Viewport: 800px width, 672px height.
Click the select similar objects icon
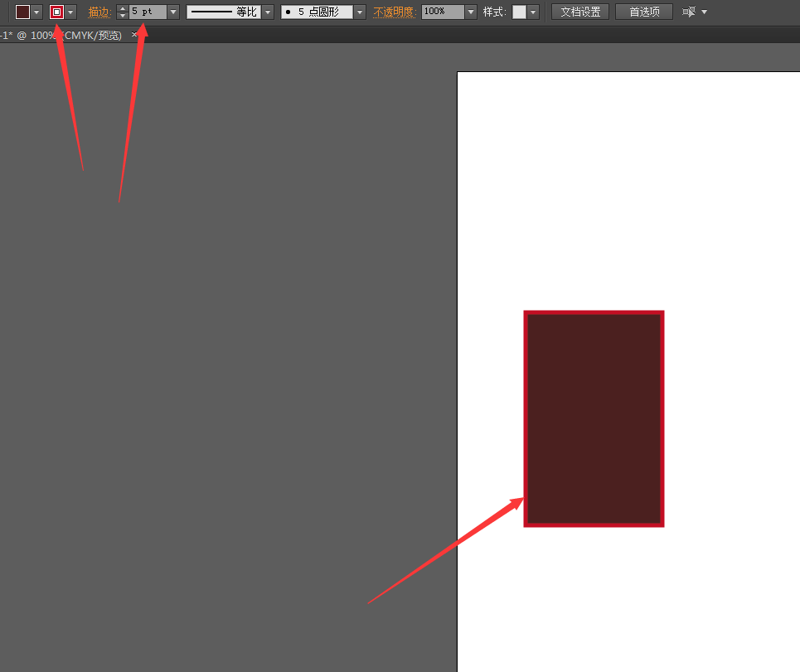tap(689, 12)
